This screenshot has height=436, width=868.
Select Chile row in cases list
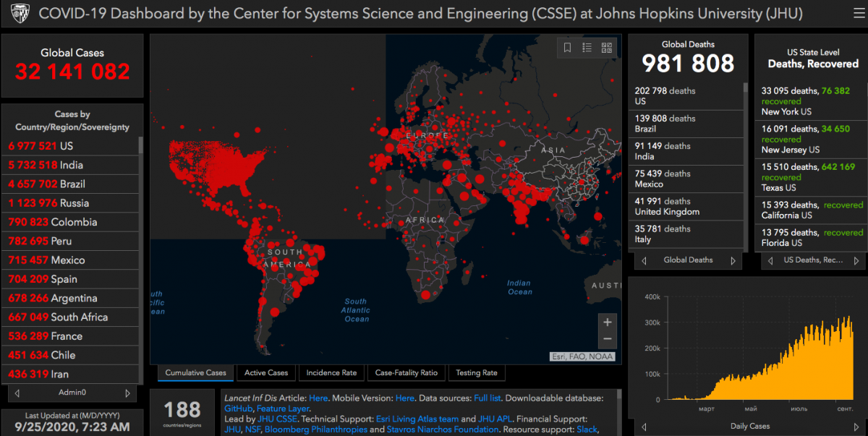point(71,355)
